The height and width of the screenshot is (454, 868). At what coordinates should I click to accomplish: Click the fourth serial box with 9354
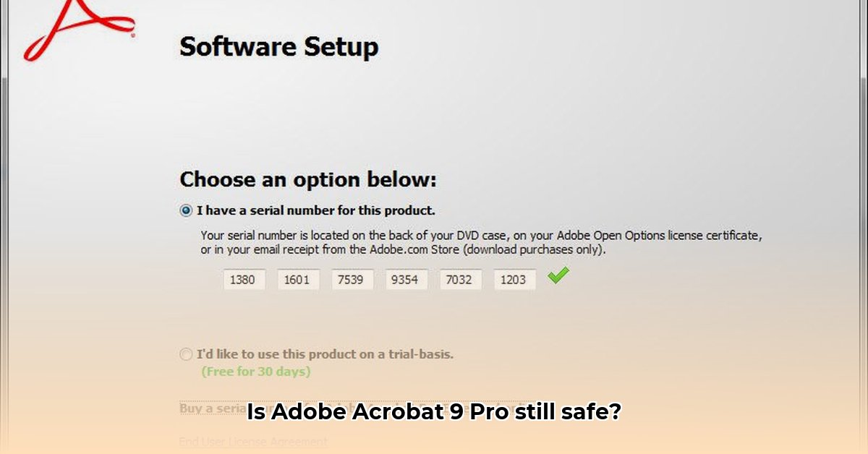407,280
